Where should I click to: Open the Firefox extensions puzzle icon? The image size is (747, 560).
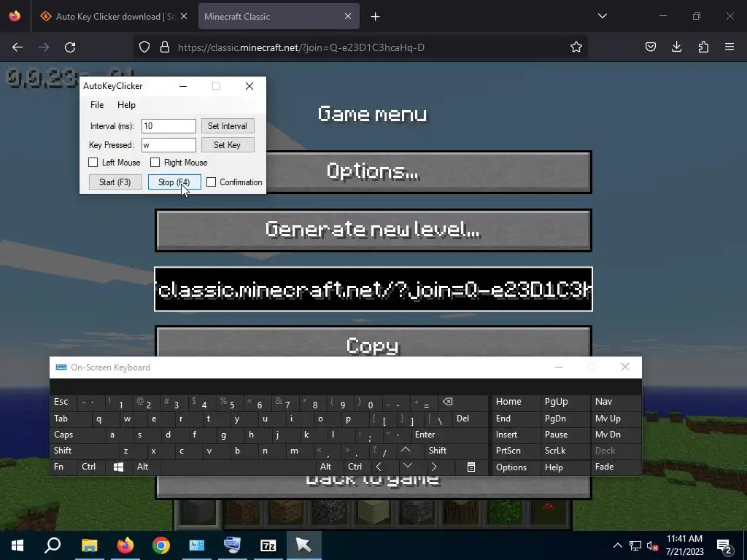(703, 47)
